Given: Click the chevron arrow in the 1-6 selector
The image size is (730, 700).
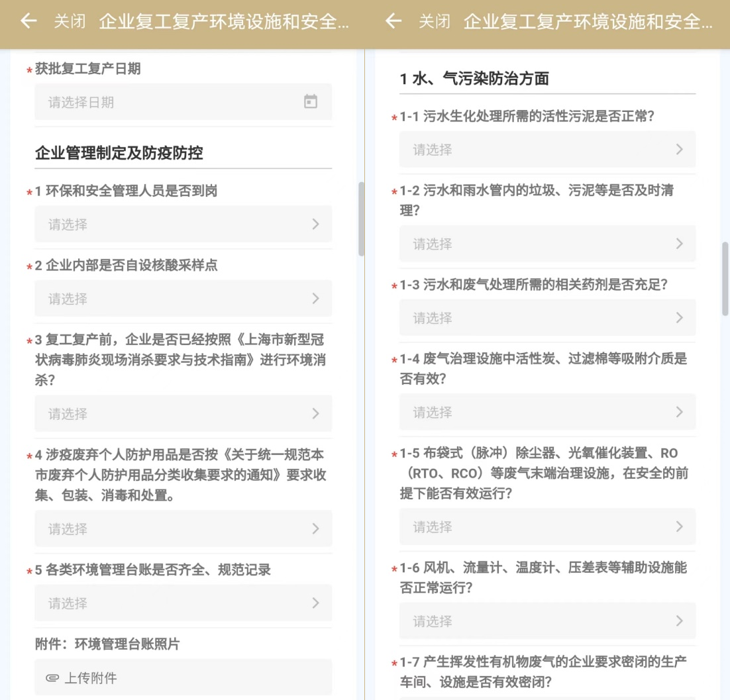Looking at the screenshot, I should [x=679, y=621].
